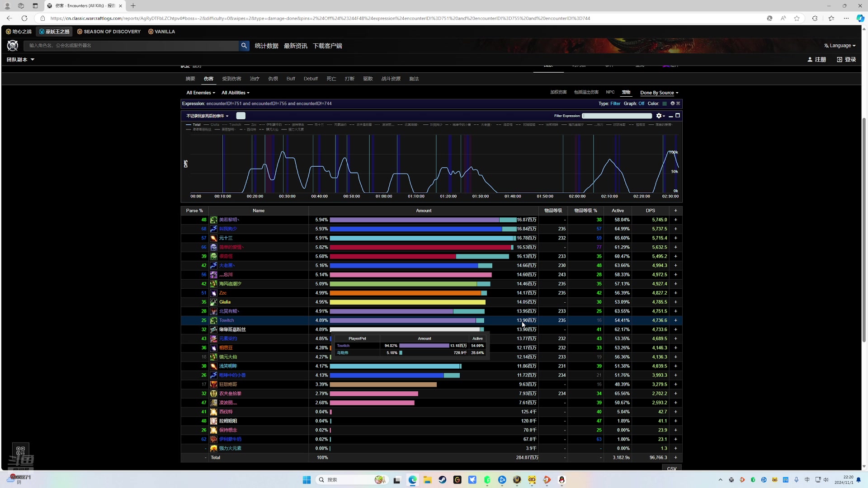Toggle Towitch series in graph legend
This screenshot has height=488, width=868.
(x=231, y=125)
